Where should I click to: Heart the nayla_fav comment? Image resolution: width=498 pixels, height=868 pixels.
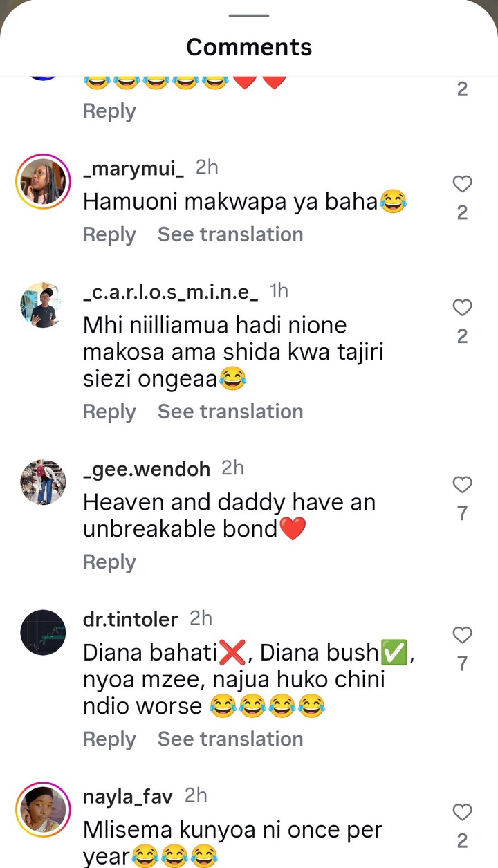click(x=462, y=812)
